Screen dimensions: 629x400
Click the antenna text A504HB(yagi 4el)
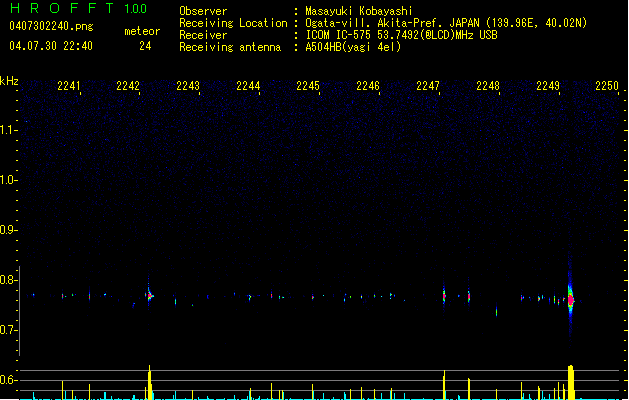(x=353, y=47)
